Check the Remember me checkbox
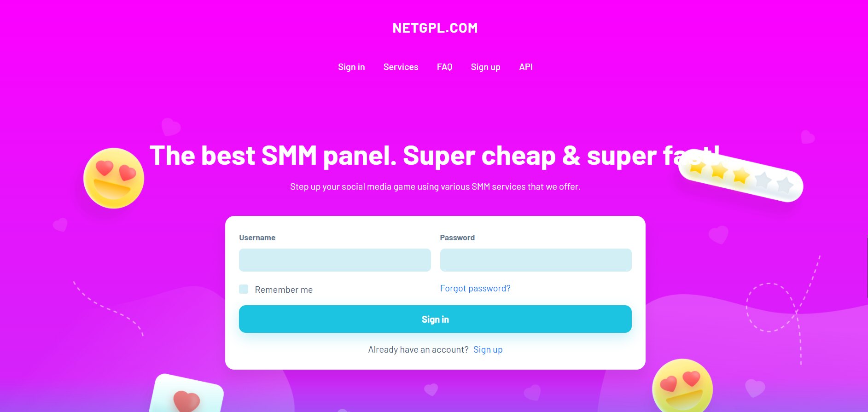868x412 pixels. click(244, 289)
